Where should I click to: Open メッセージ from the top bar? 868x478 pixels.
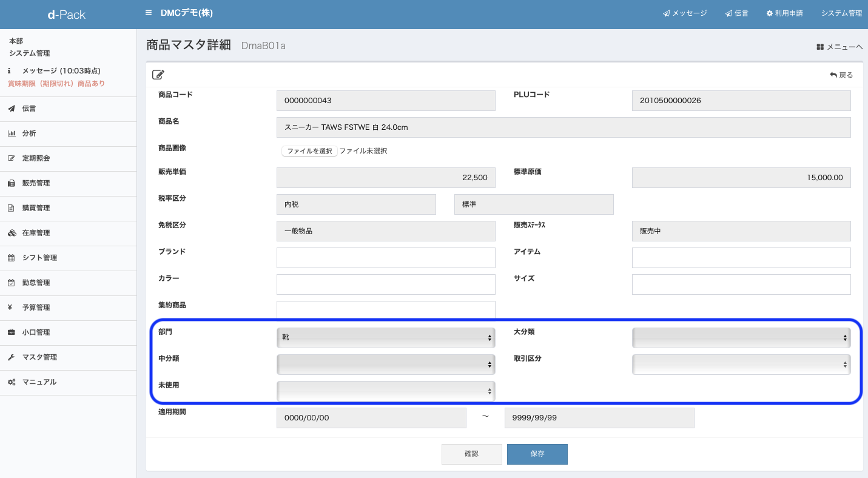685,13
